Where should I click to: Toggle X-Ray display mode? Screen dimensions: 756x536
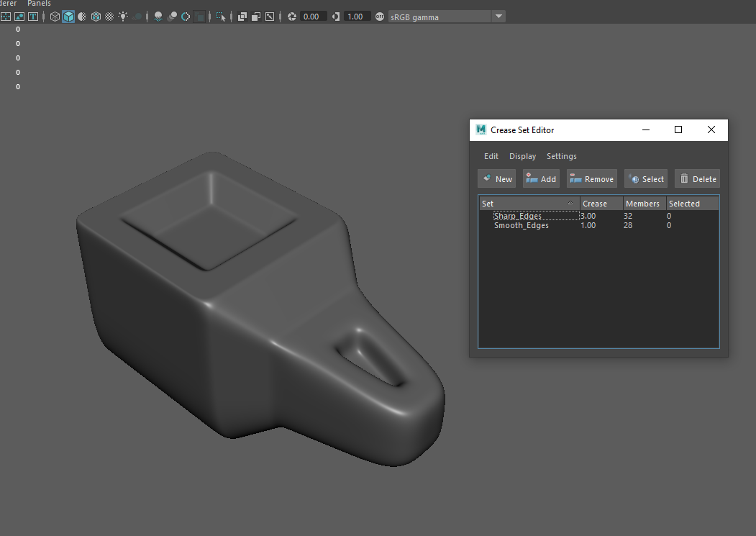pos(242,17)
